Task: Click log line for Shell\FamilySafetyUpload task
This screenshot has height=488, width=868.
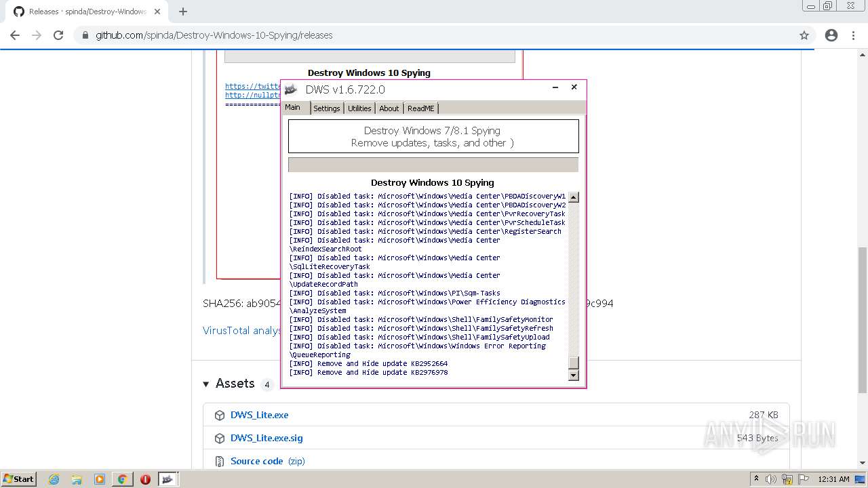Action: coord(420,338)
